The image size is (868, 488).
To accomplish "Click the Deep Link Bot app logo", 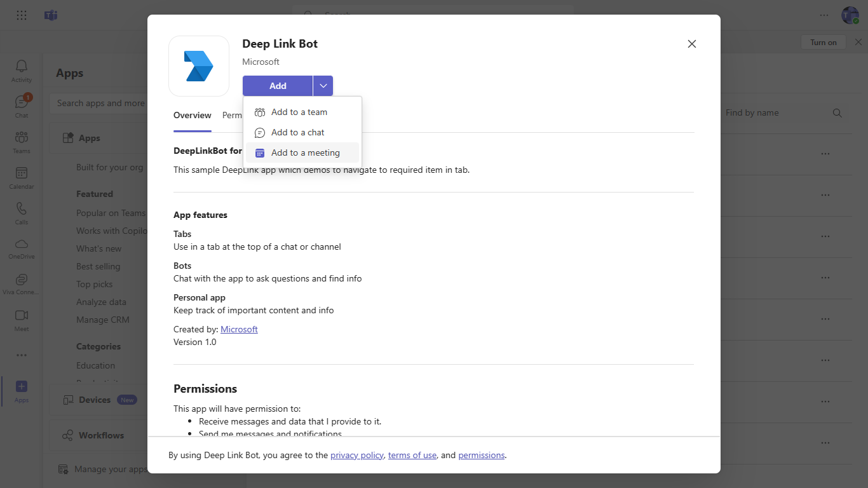I will coord(199,66).
